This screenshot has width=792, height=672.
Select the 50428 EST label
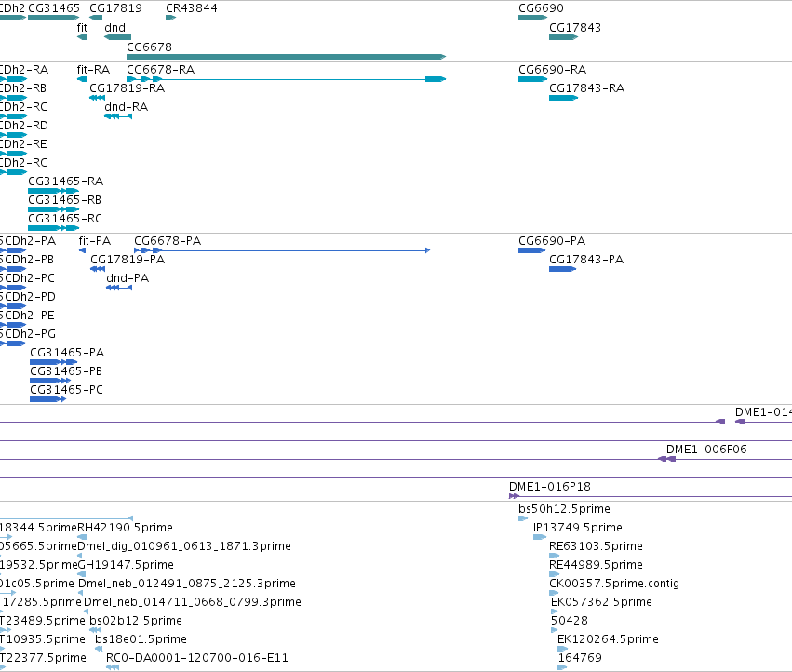coord(570,621)
